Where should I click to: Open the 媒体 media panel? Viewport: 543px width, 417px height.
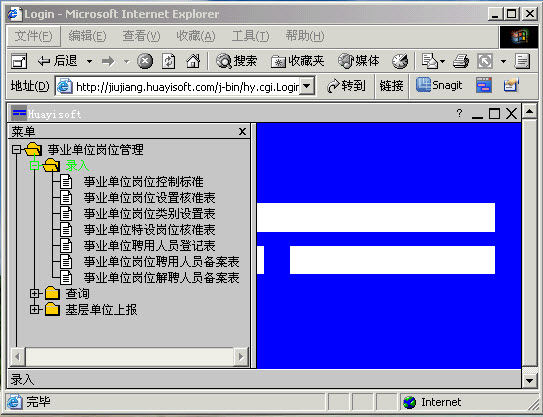[358, 61]
